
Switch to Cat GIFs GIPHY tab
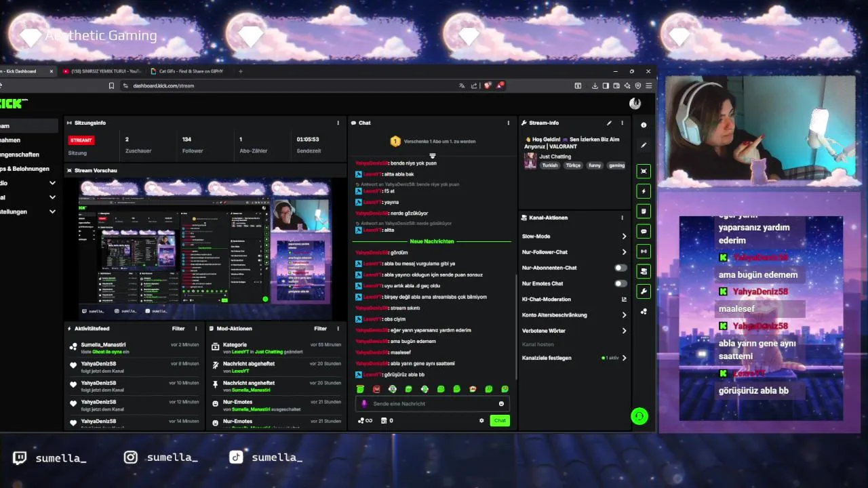click(x=189, y=71)
